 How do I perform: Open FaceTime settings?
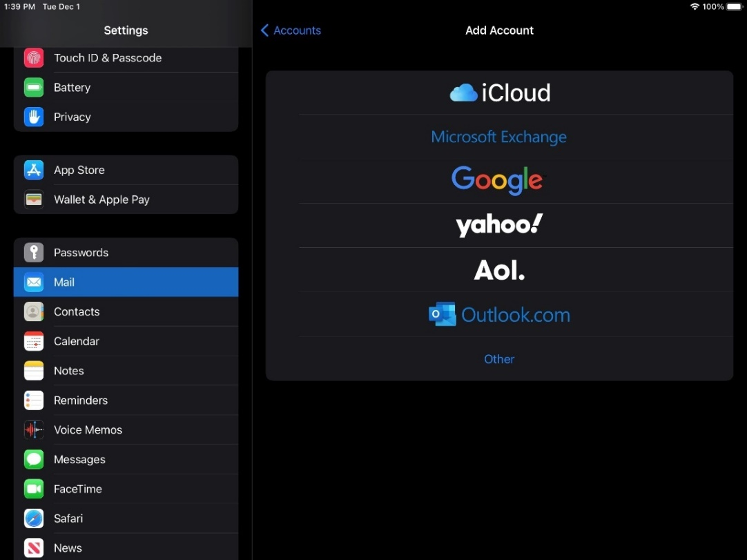click(x=126, y=489)
